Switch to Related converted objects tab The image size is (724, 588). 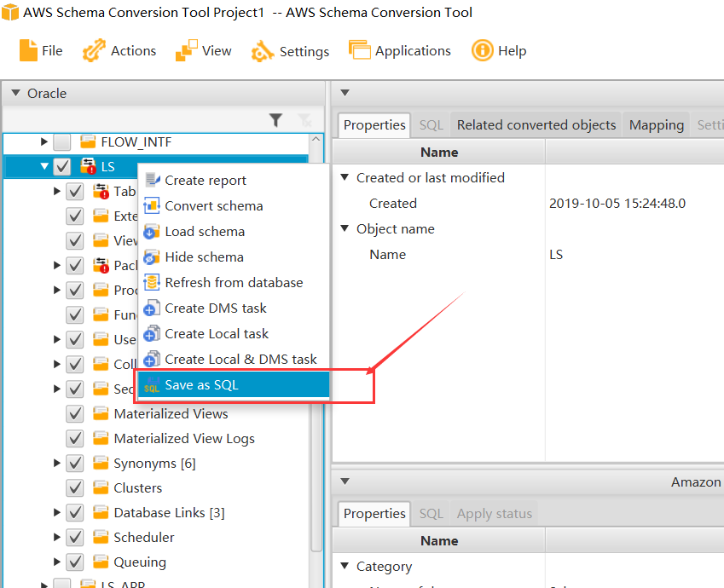tap(536, 125)
